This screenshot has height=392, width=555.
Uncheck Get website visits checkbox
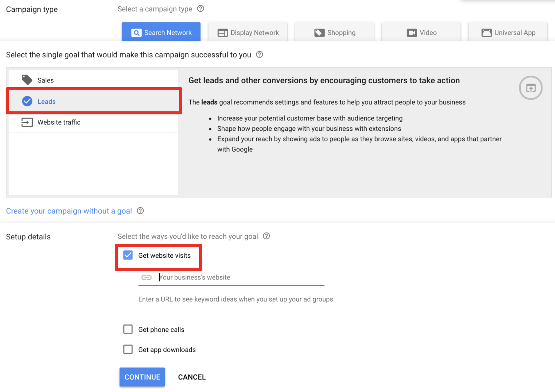(128, 255)
